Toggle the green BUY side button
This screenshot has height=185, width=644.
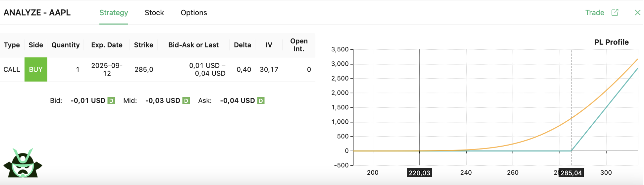tap(36, 70)
